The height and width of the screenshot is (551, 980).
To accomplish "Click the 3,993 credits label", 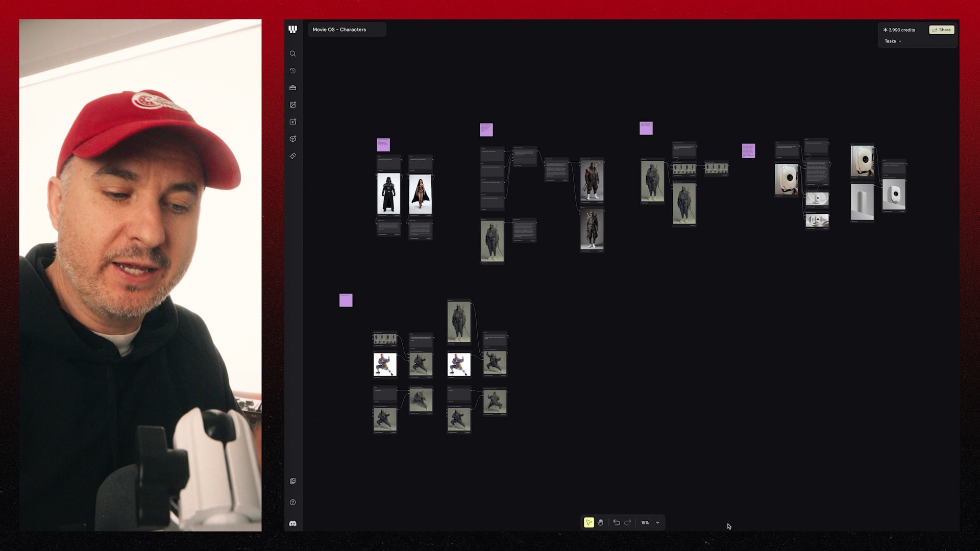I will pyautogui.click(x=899, y=30).
